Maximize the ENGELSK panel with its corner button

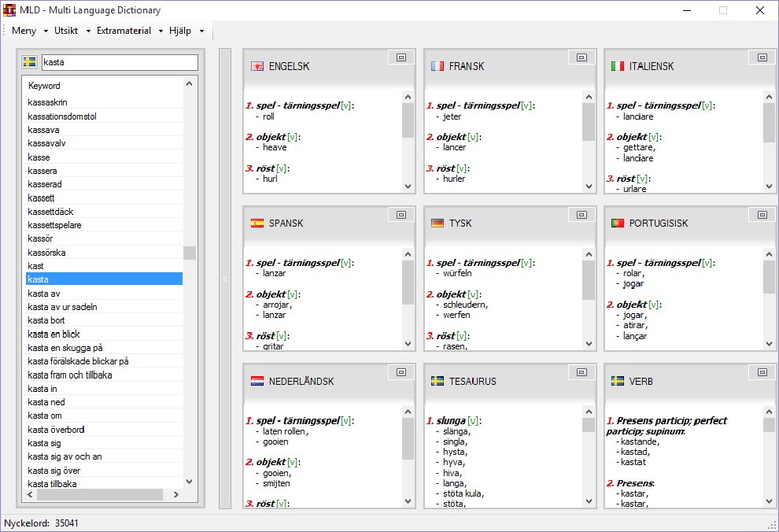(x=401, y=57)
